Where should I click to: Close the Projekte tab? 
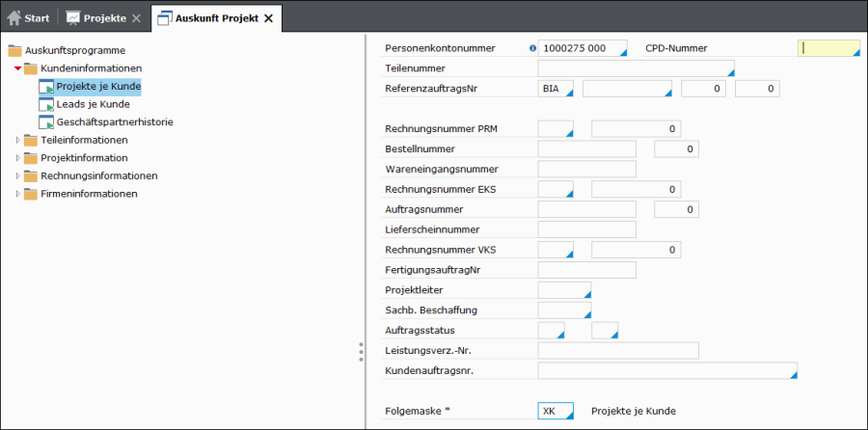(x=136, y=18)
